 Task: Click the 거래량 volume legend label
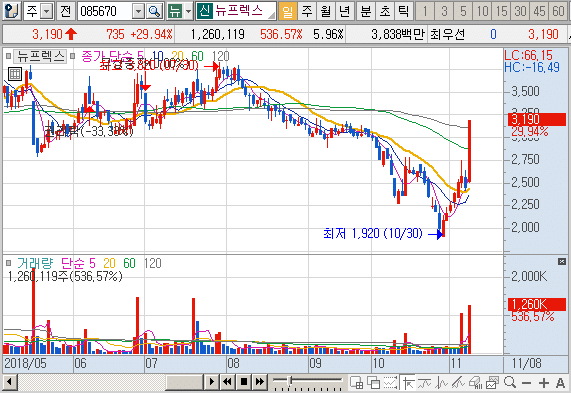(x=35, y=263)
